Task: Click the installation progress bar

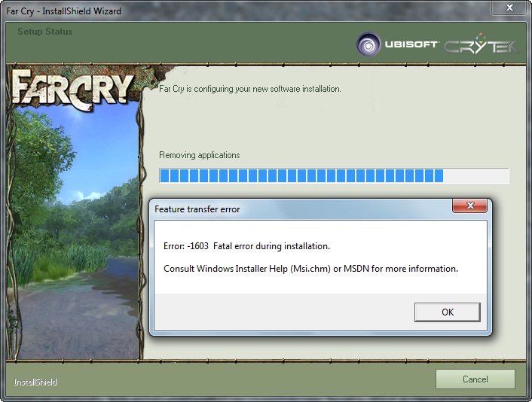Action: (x=335, y=176)
